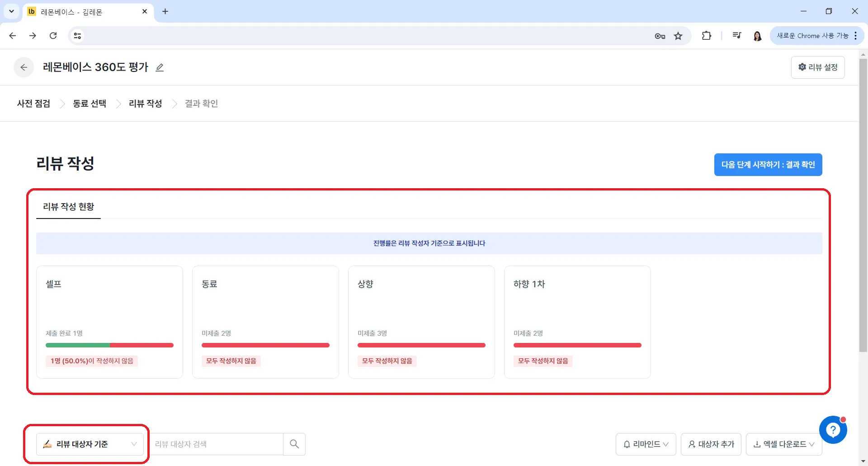
Task: Click the 하향 1차 card title
Action: click(x=529, y=284)
